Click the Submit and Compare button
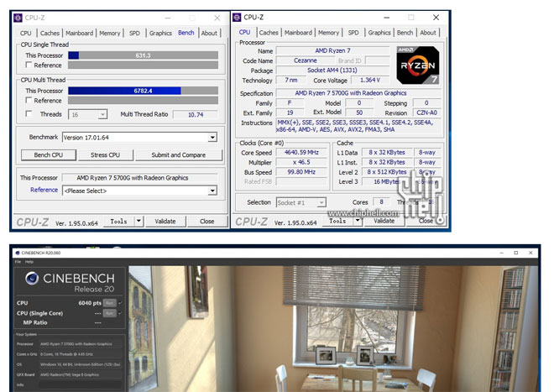 (179, 154)
